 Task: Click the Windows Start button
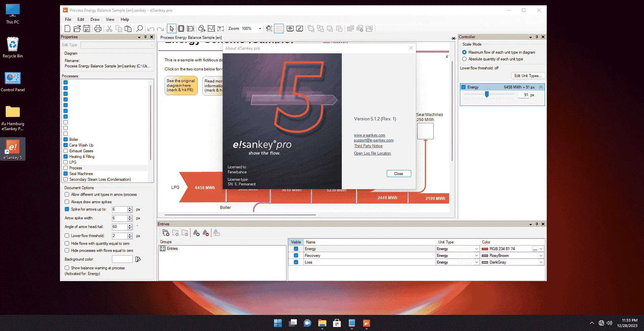click(x=278, y=323)
